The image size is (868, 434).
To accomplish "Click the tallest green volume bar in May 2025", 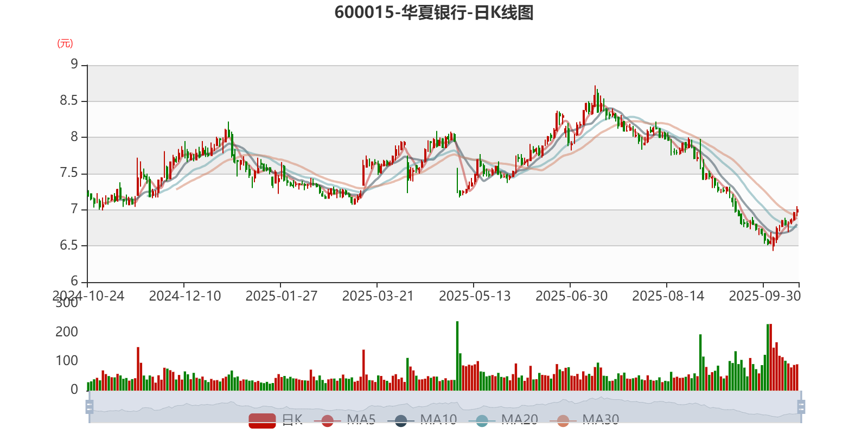I will (457, 356).
